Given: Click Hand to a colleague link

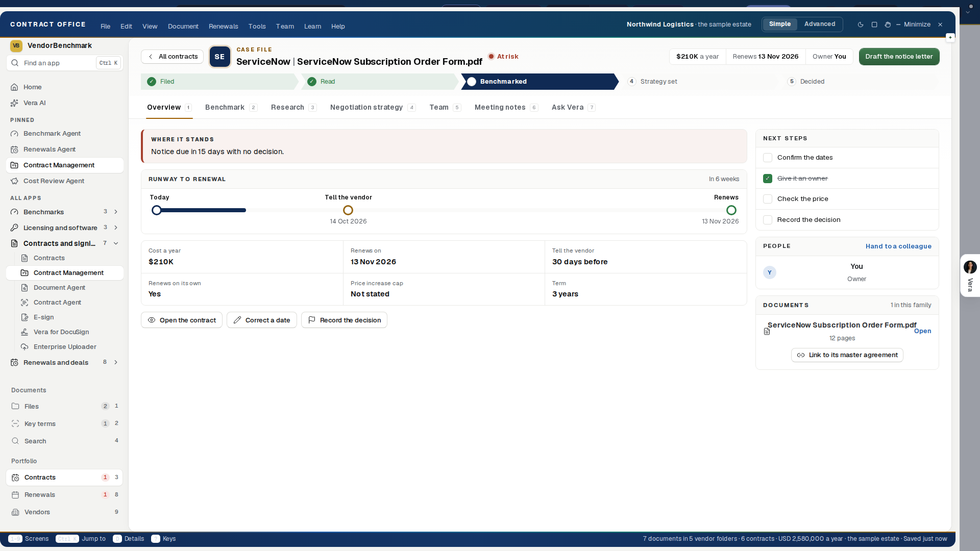Looking at the screenshot, I should point(898,246).
